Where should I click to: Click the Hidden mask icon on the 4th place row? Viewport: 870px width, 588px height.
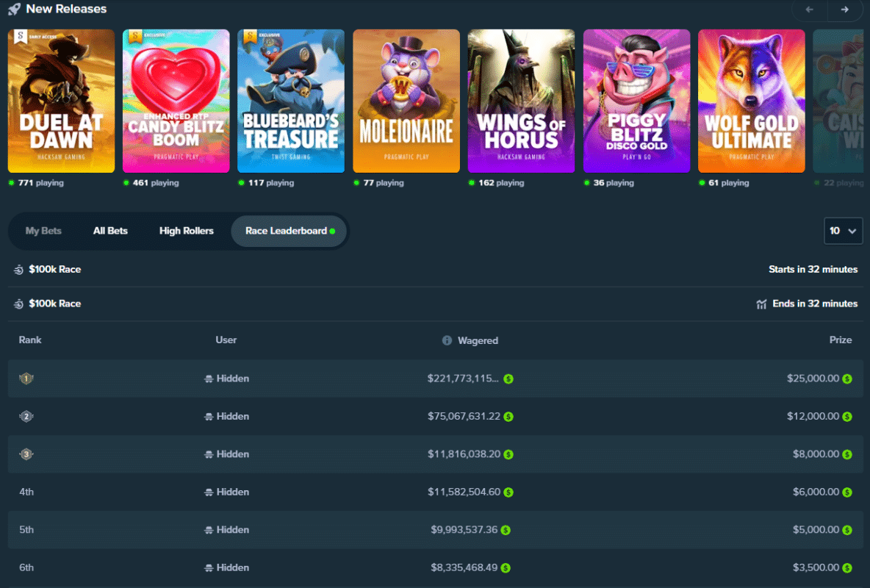(x=209, y=492)
